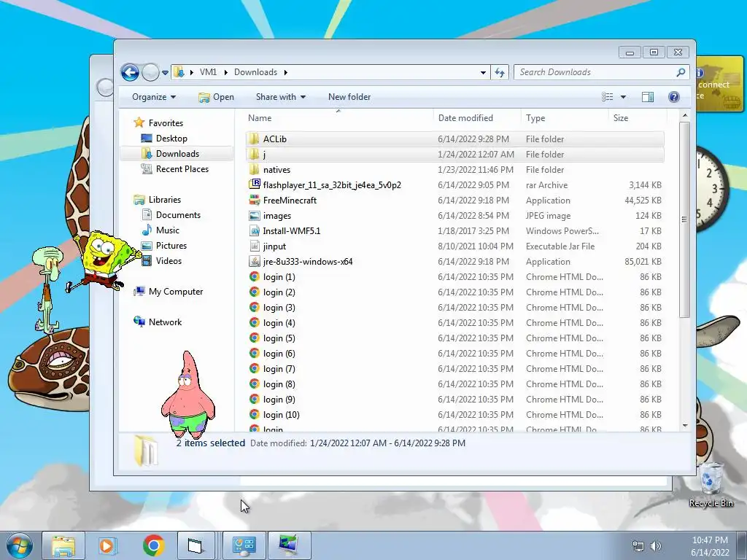This screenshot has height=560, width=747.
Task: Toggle the preview pane
Action: pyautogui.click(x=648, y=97)
